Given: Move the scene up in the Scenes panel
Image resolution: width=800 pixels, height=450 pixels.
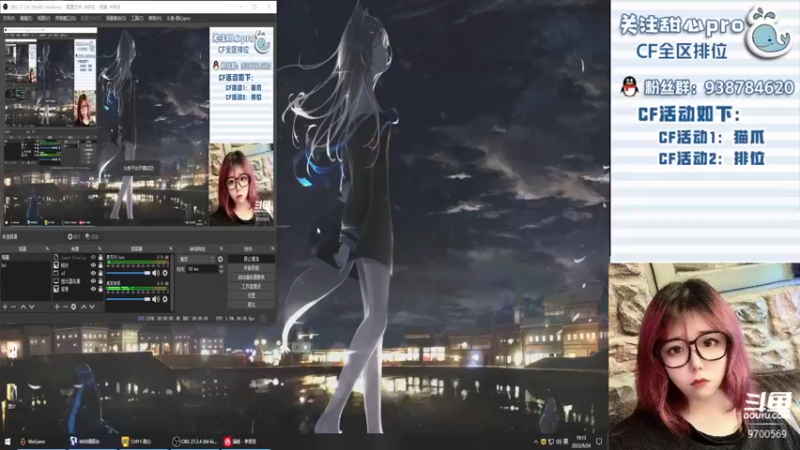Looking at the screenshot, I should 23,307.
